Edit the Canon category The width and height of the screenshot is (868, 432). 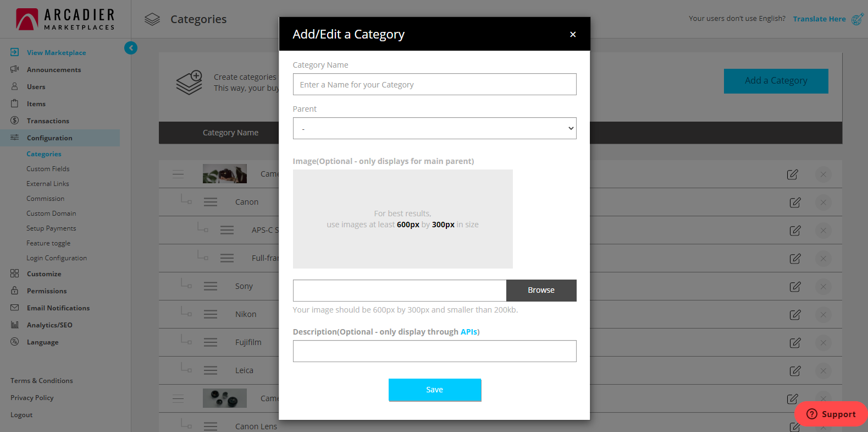[x=795, y=203]
